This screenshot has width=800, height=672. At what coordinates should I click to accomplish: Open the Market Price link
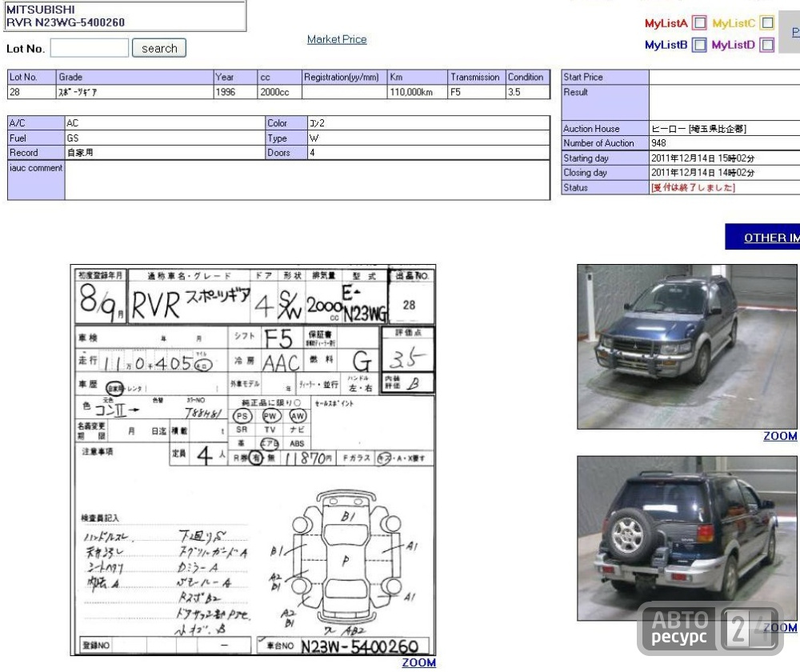coord(337,39)
